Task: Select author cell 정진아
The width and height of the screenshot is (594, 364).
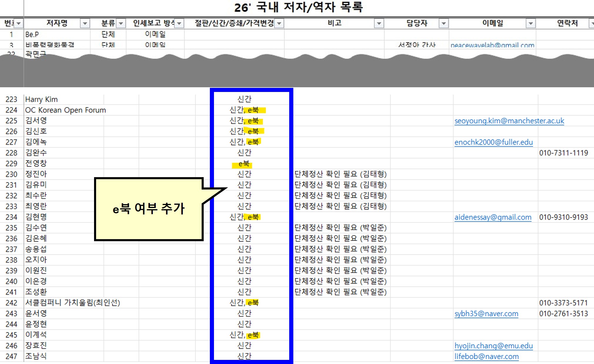Action: pos(64,174)
